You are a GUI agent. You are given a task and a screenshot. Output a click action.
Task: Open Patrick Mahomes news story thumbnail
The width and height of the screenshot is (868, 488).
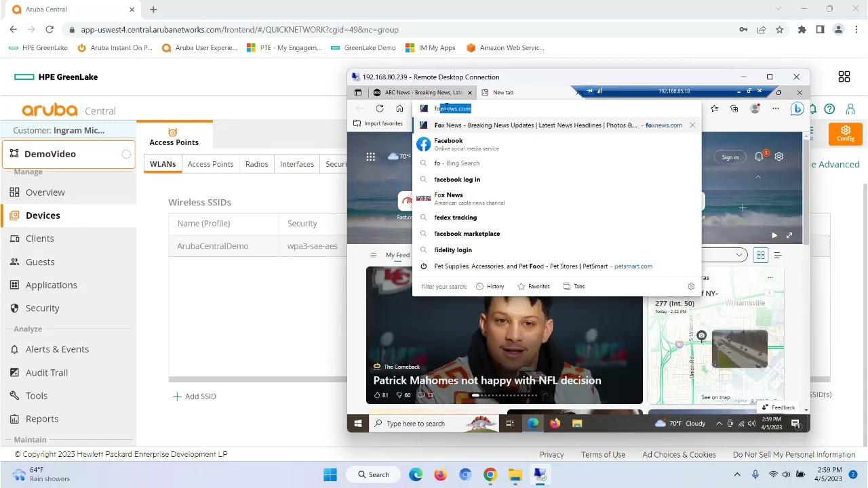(505, 335)
